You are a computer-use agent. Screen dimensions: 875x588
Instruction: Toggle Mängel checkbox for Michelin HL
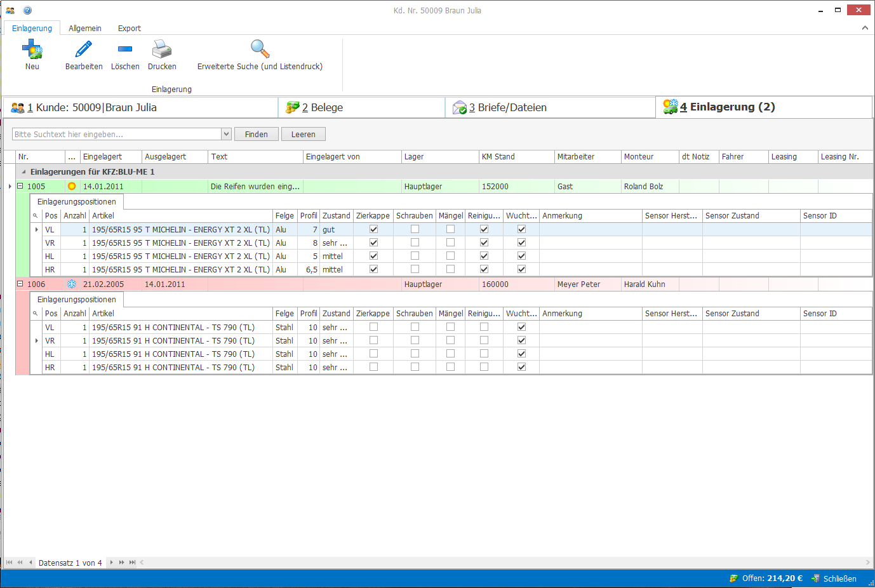pyautogui.click(x=450, y=256)
